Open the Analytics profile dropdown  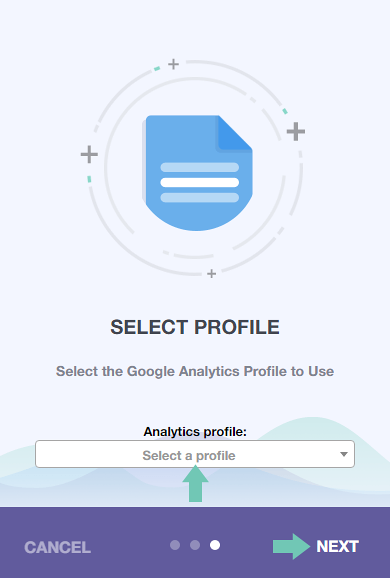[x=195, y=454]
